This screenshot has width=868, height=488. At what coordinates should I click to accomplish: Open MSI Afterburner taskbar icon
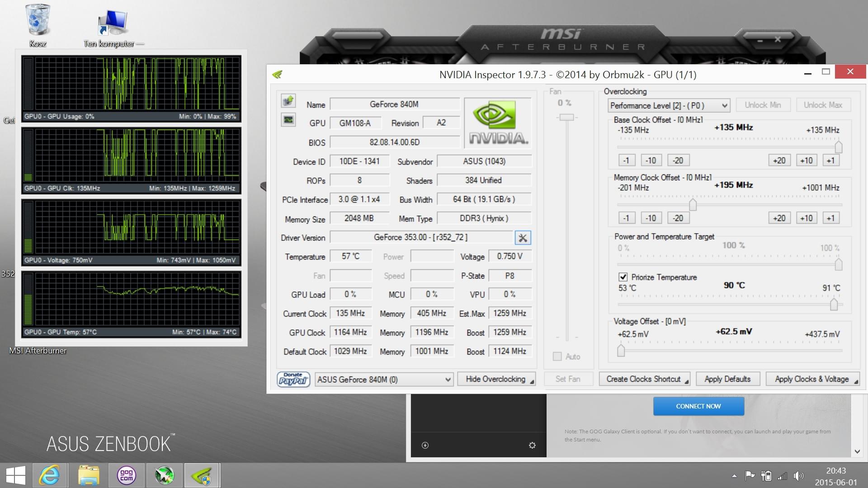pyautogui.click(x=165, y=475)
